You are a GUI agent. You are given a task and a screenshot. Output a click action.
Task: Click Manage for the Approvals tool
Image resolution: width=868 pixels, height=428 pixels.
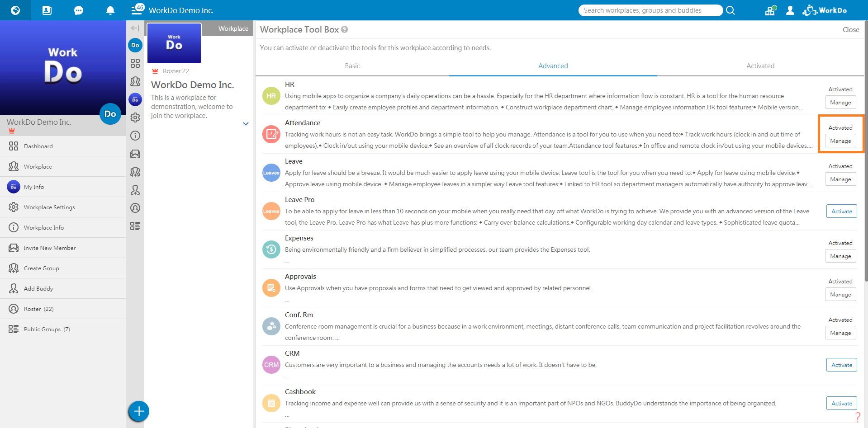pyautogui.click(x=840, y=295)
